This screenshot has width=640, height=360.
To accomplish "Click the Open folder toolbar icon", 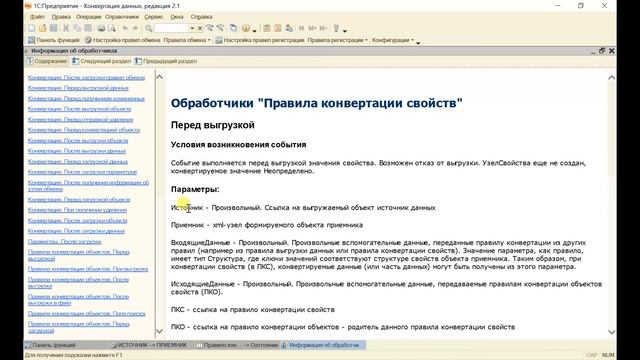I will (42, 28).
